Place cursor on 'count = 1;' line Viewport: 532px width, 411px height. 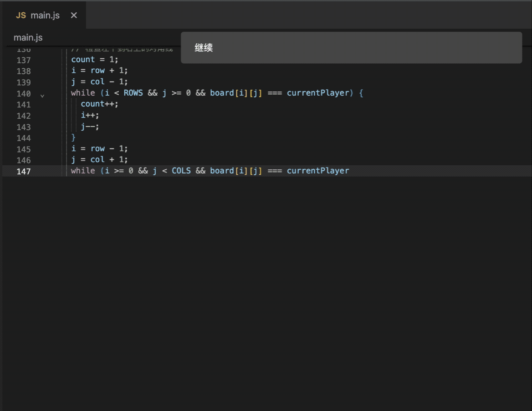point(95,59)
